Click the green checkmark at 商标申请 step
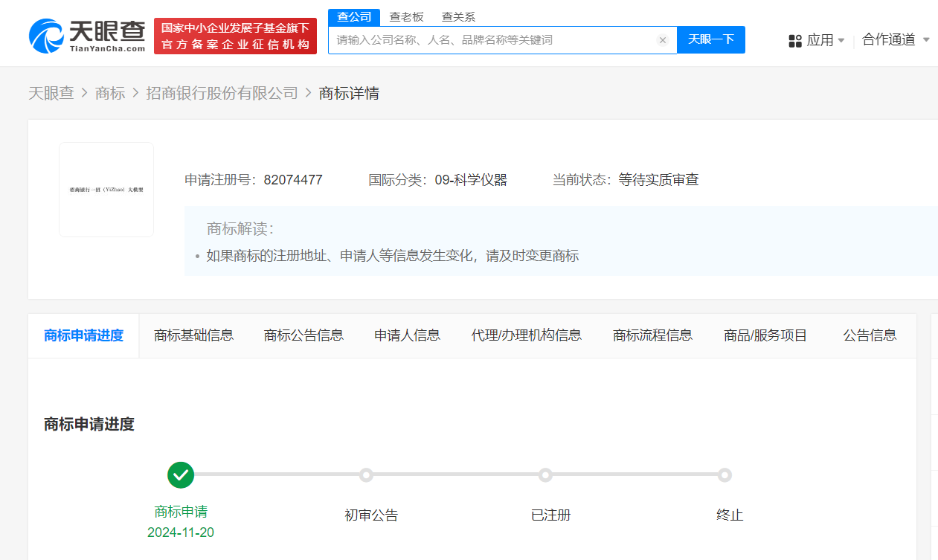 coord(181,474)
